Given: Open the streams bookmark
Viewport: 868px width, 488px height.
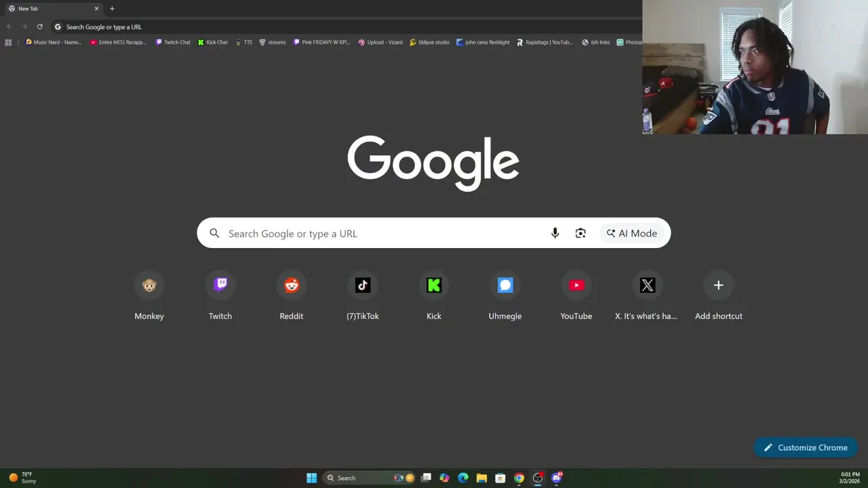Looking at the screenshot, I should point(273,42).
